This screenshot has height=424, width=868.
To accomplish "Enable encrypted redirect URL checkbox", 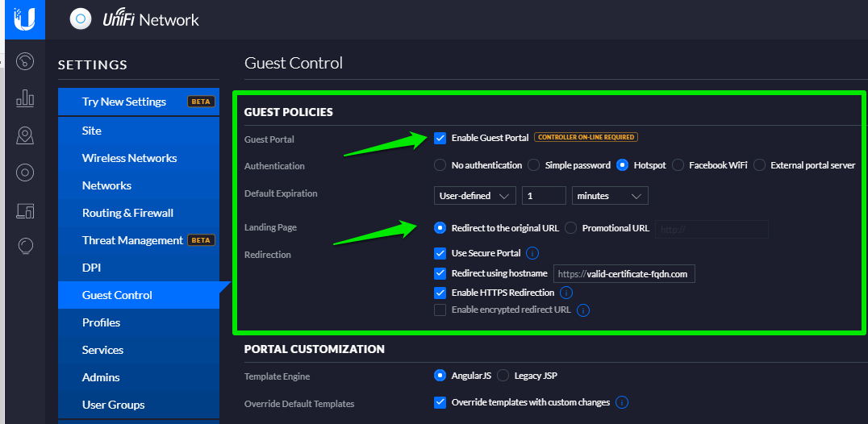I will coord(440,310).
